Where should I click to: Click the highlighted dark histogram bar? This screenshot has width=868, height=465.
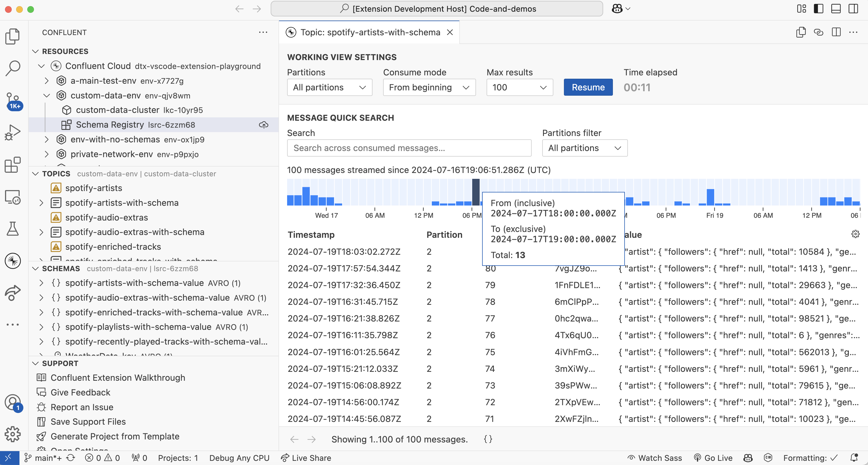475,192
